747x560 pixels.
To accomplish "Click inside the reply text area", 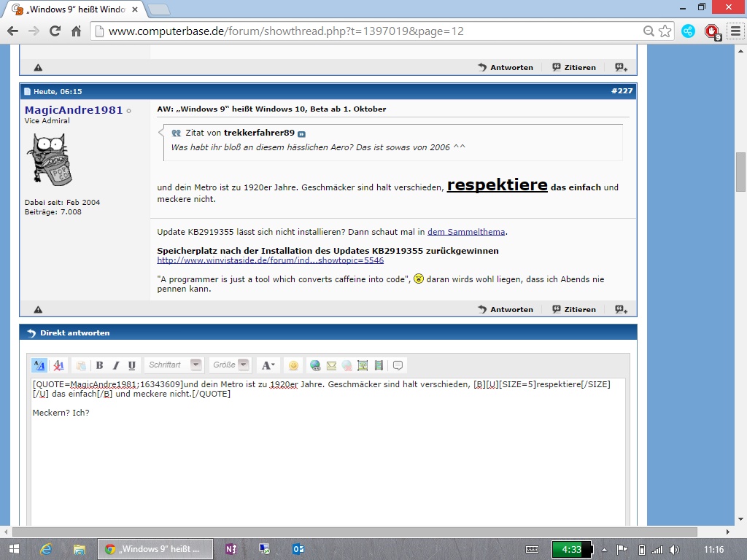I will click(328, 452).
